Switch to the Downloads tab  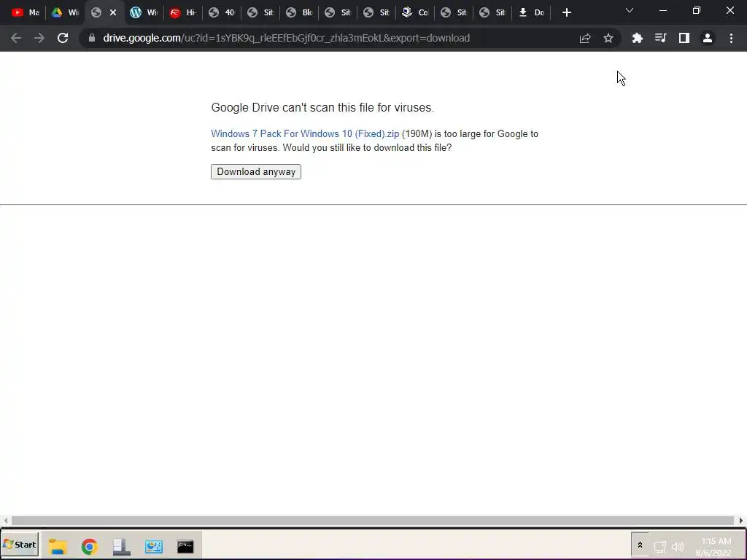click(531, 13)
